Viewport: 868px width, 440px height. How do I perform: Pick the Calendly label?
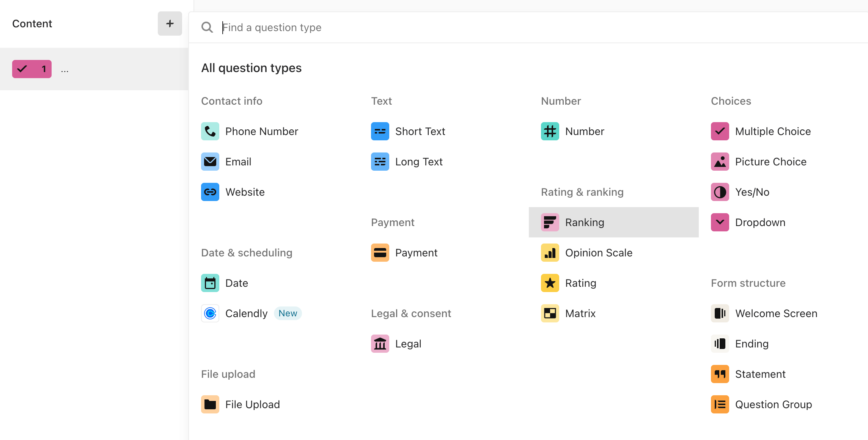tap(246, 313)
